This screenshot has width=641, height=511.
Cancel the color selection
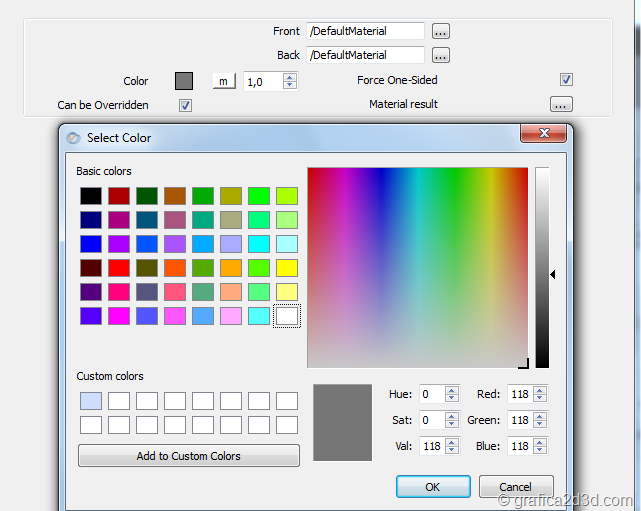(516, 486)
